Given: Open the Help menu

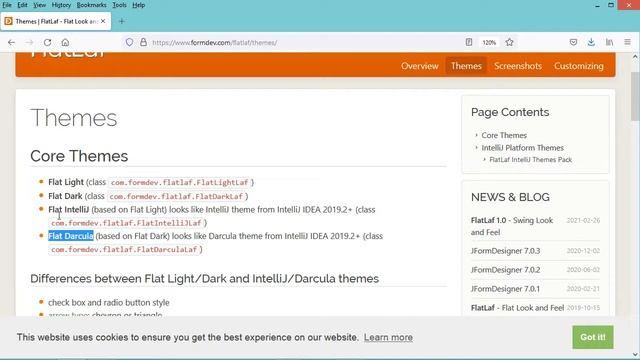Looking at the screenshot, I should pyautogui.click(x=139, y=5).
